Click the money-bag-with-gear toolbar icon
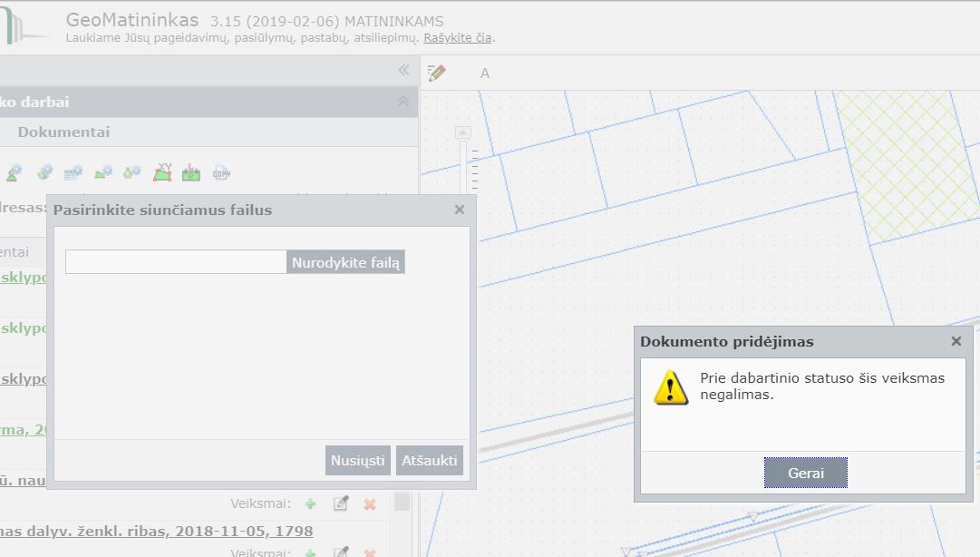The image size is (980, 557). tap(131, 172)
